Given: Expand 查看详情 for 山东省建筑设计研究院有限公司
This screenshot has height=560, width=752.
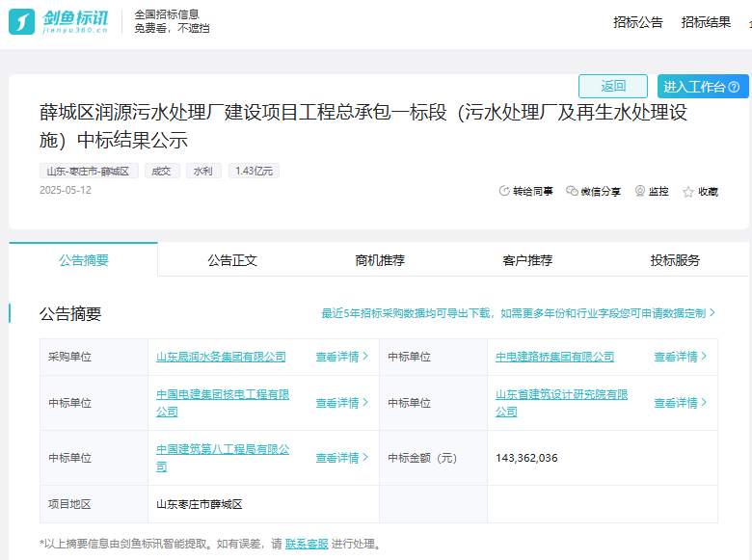Looking at the screenshot, I should tap(680, 403).
